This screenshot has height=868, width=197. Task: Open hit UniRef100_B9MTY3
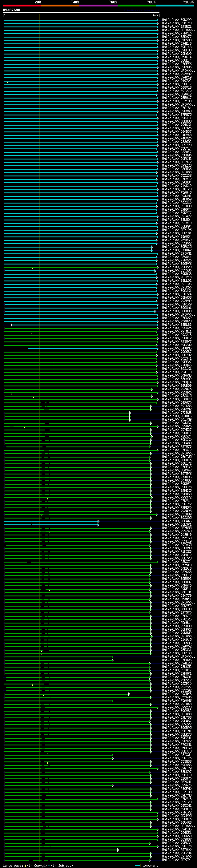point(177,23)
